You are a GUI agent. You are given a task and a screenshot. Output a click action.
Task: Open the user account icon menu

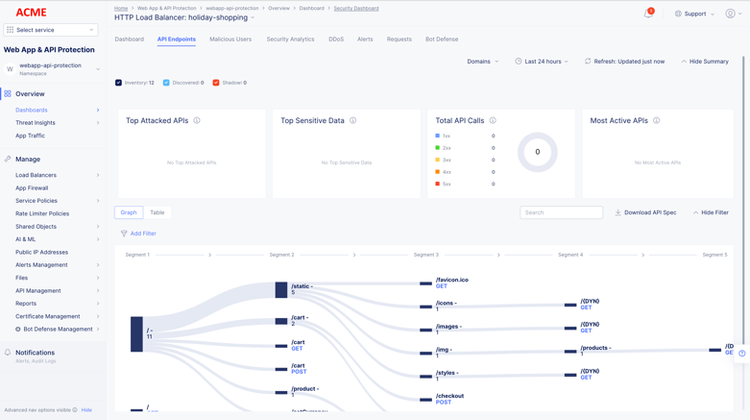click(x=729, y=14)
